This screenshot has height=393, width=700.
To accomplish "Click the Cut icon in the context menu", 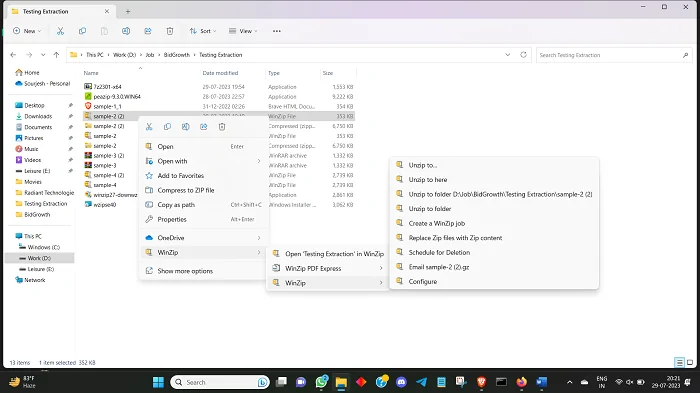I will [149, 127].
